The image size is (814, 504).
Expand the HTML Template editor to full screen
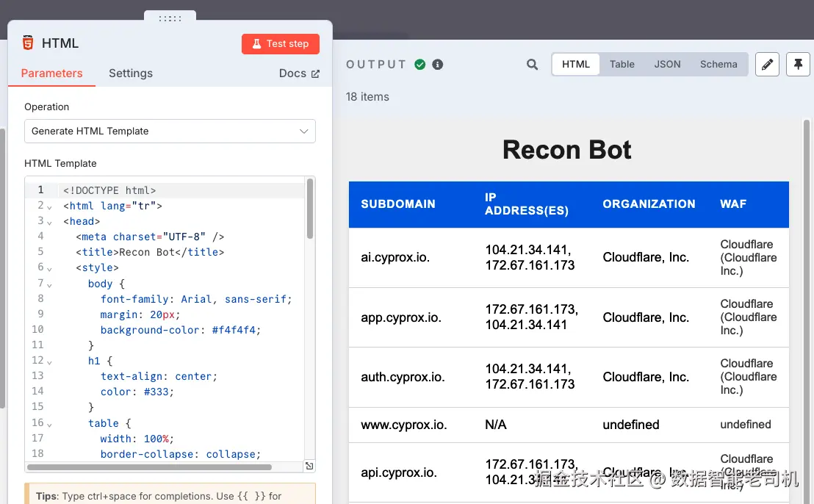[309, 466]
